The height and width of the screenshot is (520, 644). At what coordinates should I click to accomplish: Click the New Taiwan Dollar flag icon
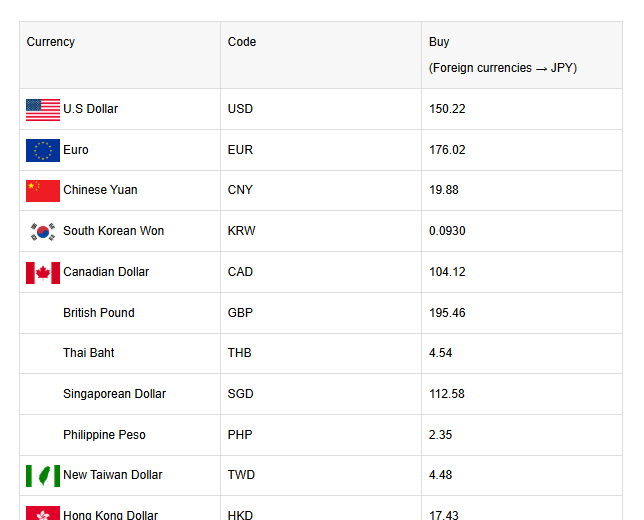[43, 475]
